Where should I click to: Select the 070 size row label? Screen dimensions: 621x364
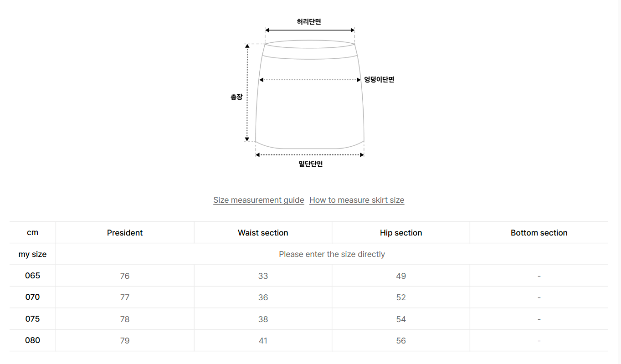(33, 297)
